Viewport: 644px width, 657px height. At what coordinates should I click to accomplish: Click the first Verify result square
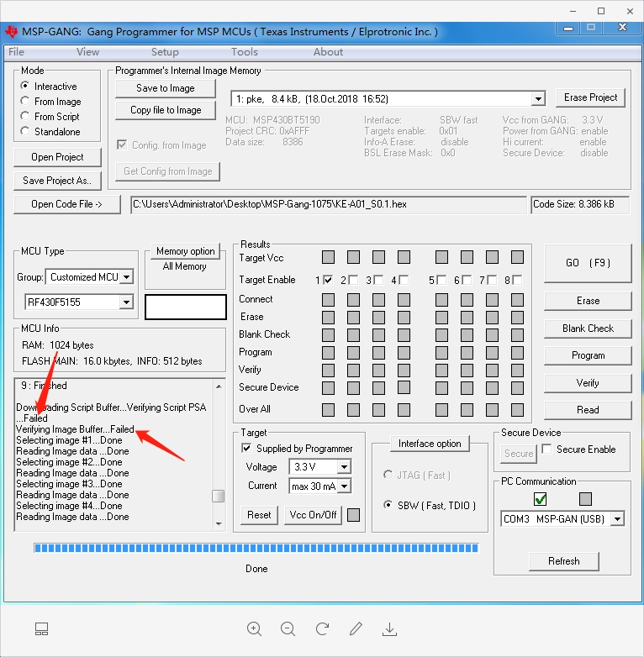click(x=328, y=370)
